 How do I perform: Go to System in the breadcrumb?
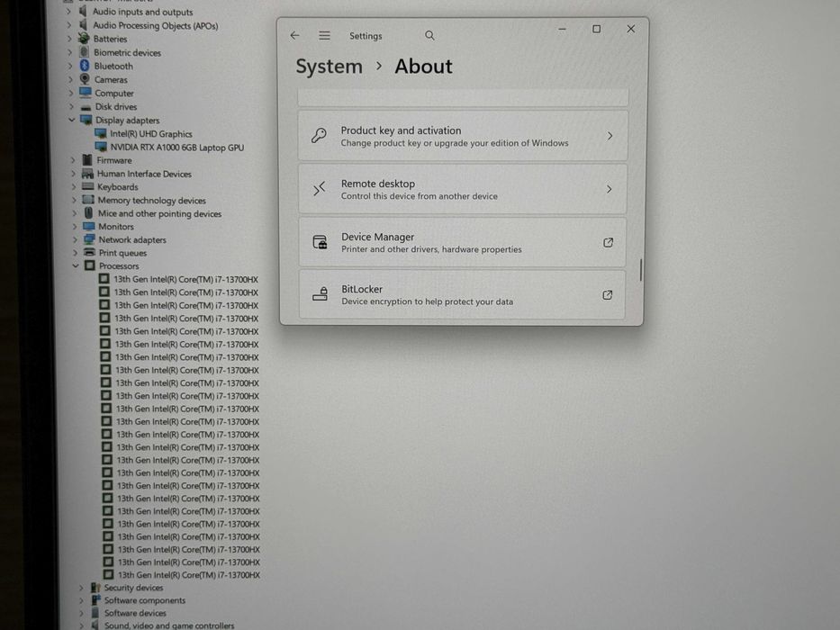329,67
